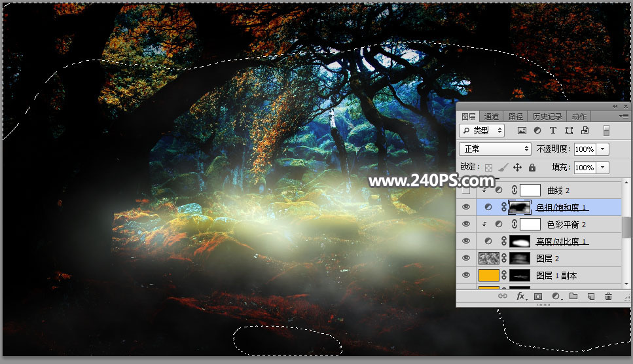This screenshot has height=364, width=633.
Task: Toggle mask link on 曲线 2
Action: coord(515,190)
